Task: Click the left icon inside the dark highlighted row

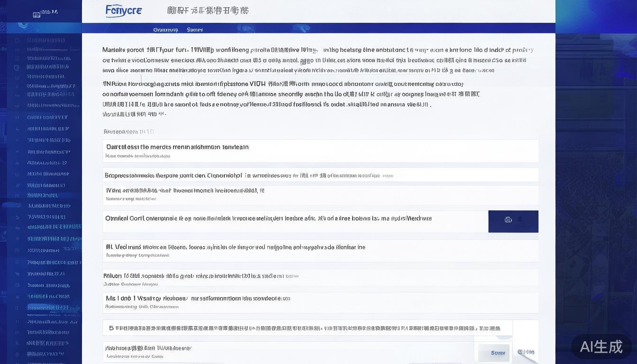Action: coord(508,220)
